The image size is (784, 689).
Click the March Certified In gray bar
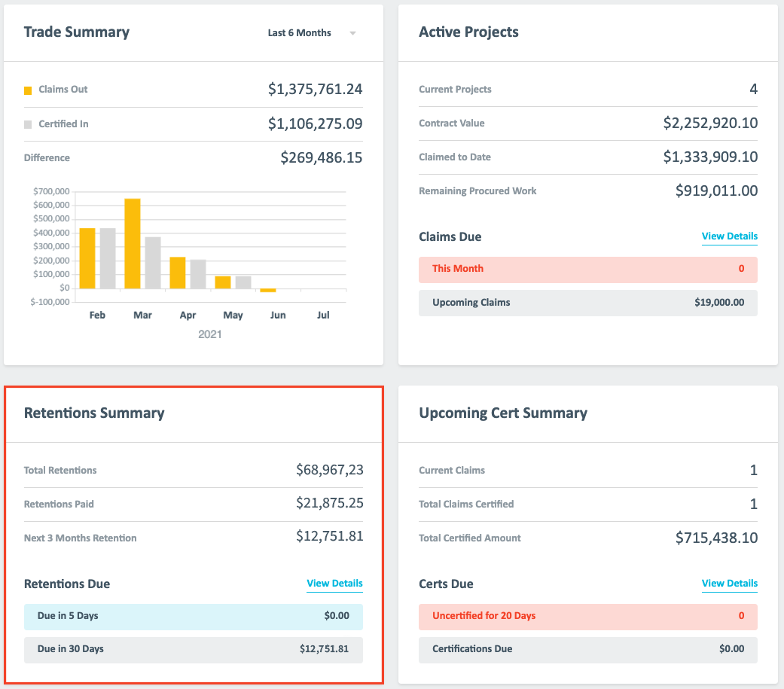click(153, 263)
